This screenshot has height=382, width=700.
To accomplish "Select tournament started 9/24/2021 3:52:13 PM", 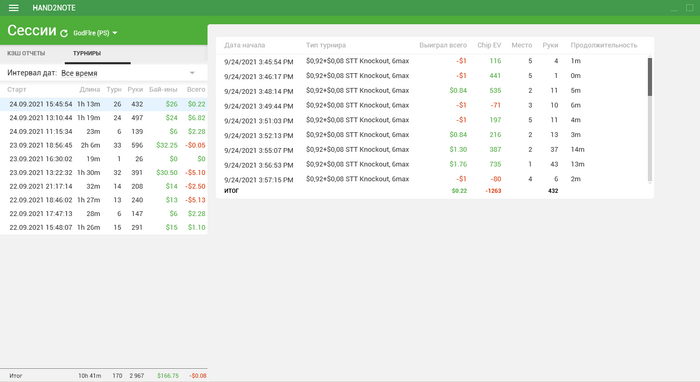I will pyautogui.click(x=432, y=135).
